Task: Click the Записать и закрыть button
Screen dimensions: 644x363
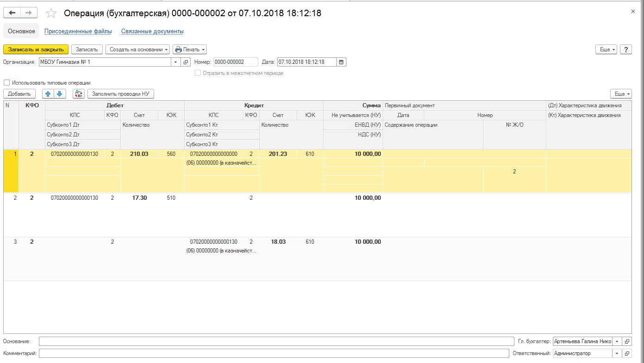Action: coord(36,49)
